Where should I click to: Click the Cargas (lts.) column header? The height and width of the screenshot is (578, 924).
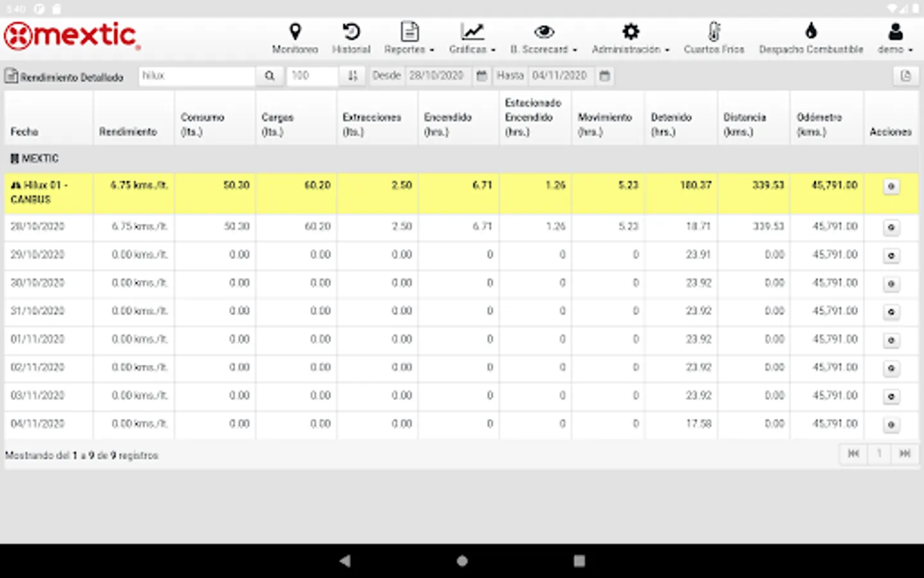click(x=296, y=118)
